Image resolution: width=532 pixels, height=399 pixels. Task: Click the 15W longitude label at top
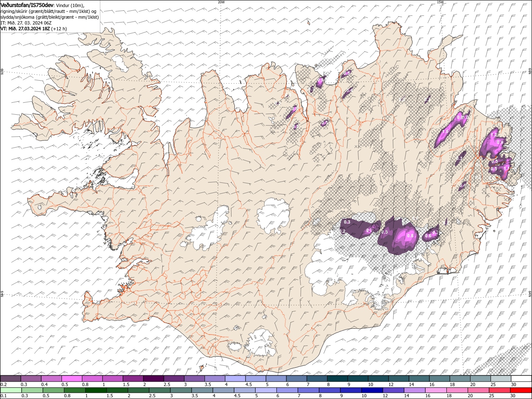pos(440,2)
